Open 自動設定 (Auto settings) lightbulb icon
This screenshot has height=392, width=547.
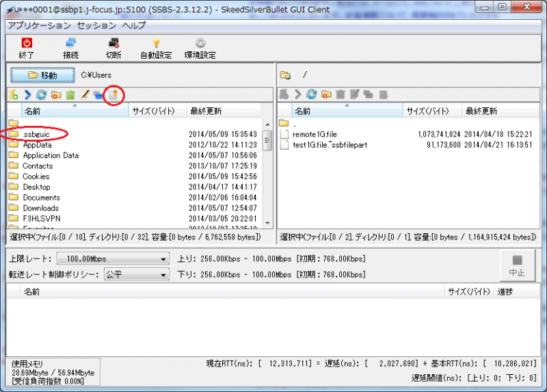point(156,44)
